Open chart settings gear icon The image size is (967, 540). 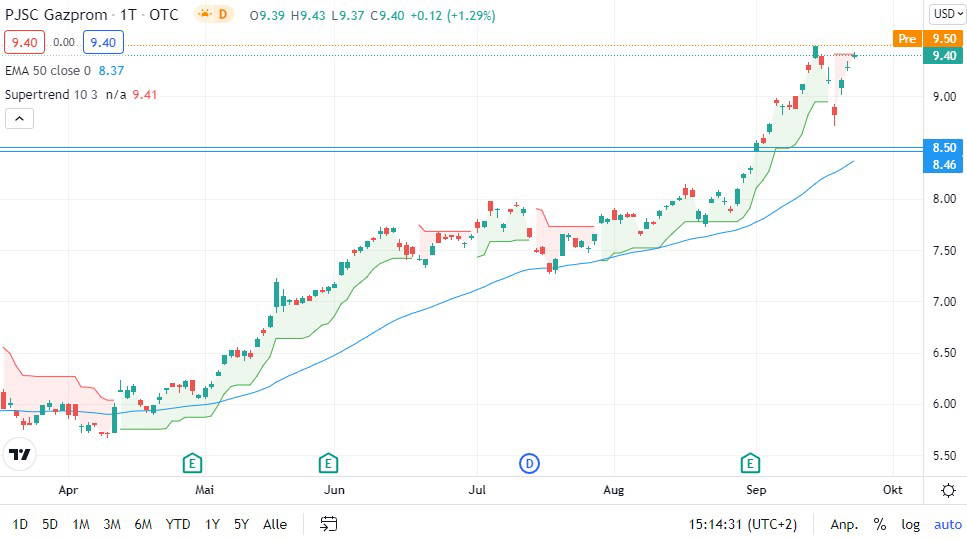948,491
